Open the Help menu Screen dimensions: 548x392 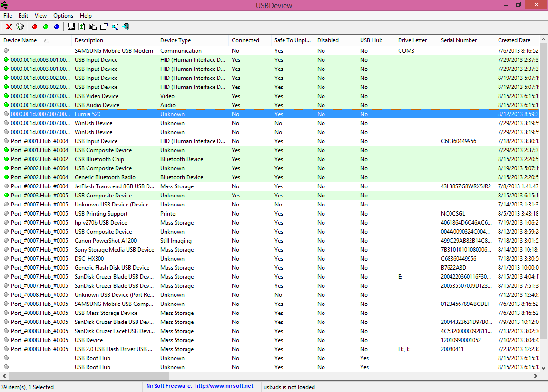point(86,15)
